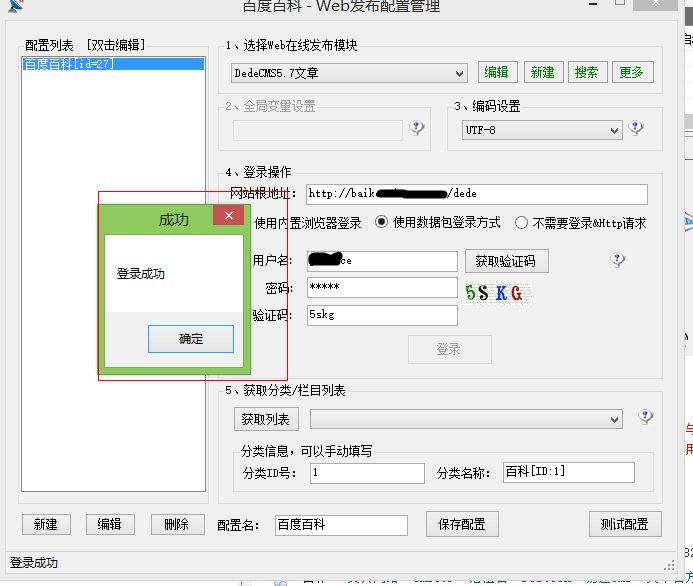Click help icon beside category list dropdown

(x=646, y=417)
